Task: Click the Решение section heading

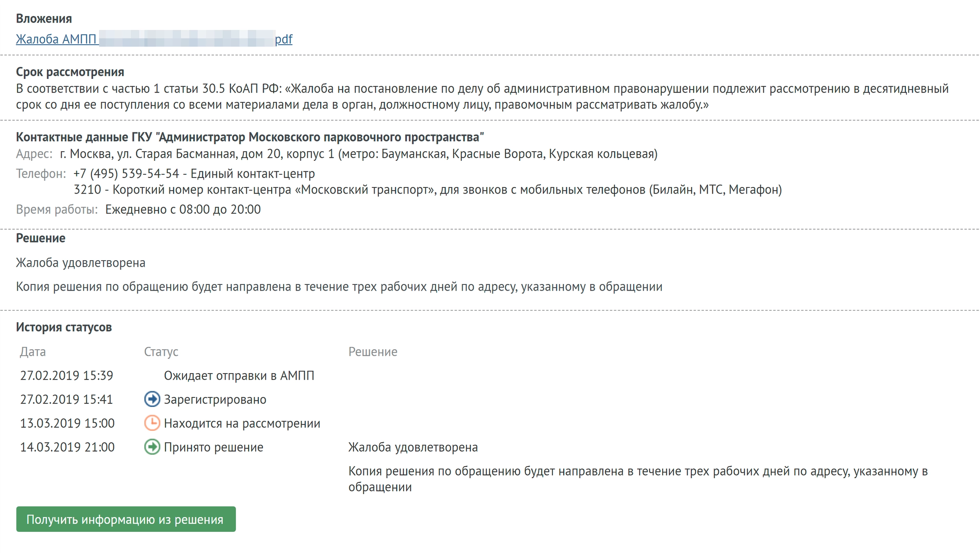Action: pyautogui.click(x=41, y=238)
